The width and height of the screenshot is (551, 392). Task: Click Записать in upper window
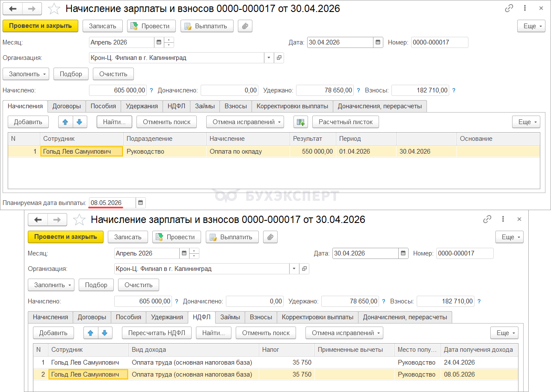tap(103, 26)
